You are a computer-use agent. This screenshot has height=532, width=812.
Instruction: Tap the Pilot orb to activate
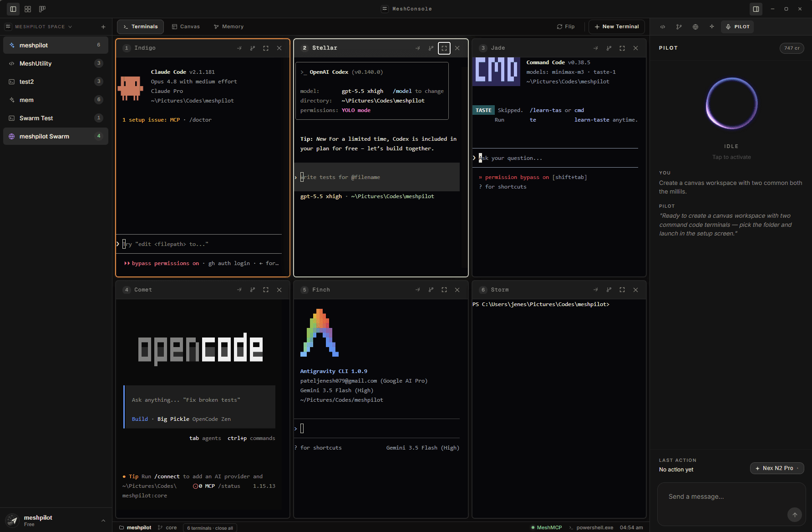tap(731, 103)
